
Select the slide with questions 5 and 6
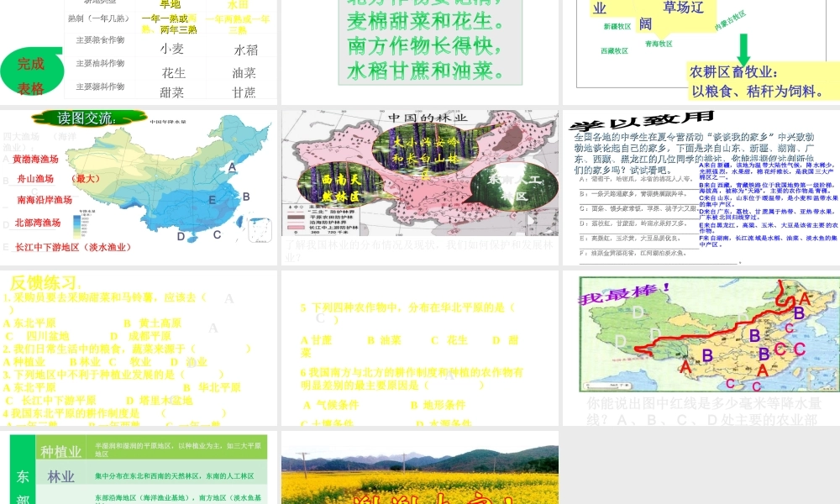(x=420, y=348)
